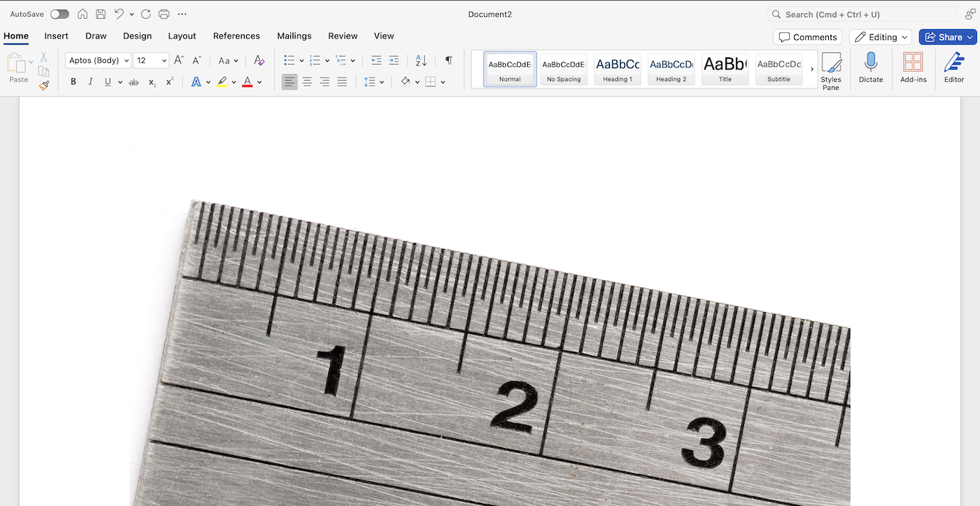The height and width of the screenshot is (506, 980).
Task: Cut the selection with scissors icon
Action: pyautogui.click(x=44, y=57)
